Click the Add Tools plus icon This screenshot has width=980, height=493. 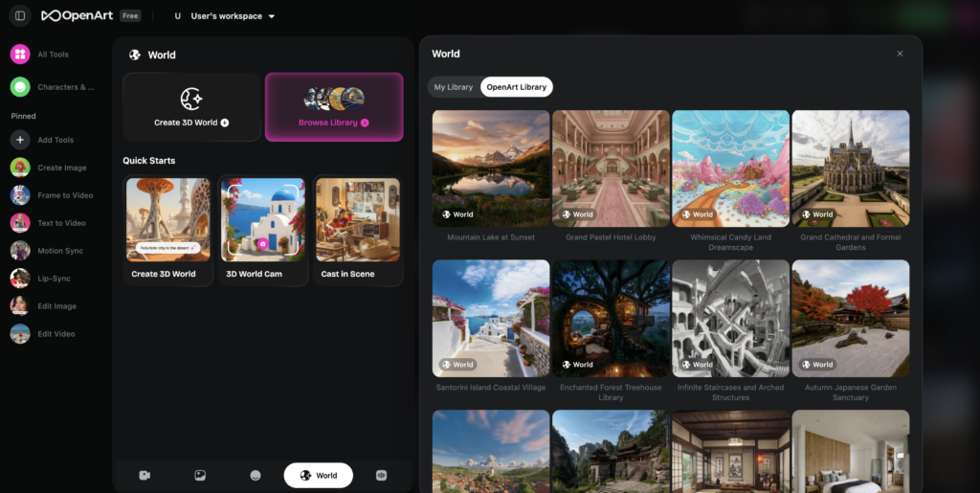[20, 140]
